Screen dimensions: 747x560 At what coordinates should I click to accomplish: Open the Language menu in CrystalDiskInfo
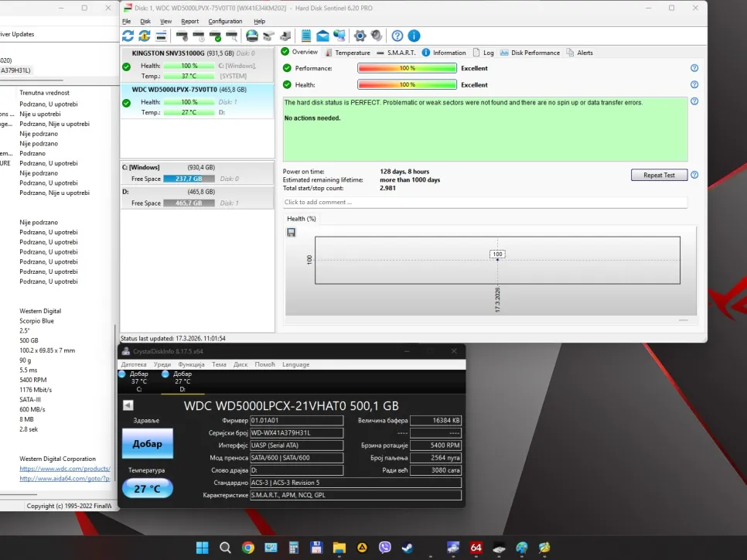(x=295, y=364)
